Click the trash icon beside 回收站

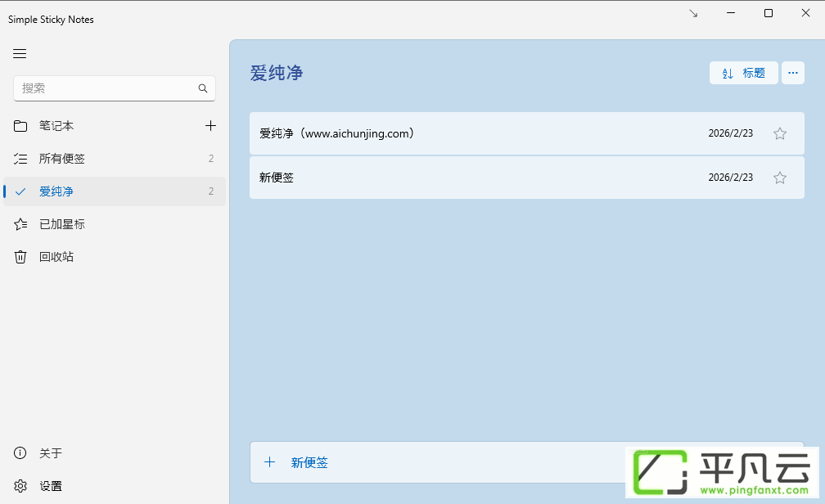(x=20, y=257)
